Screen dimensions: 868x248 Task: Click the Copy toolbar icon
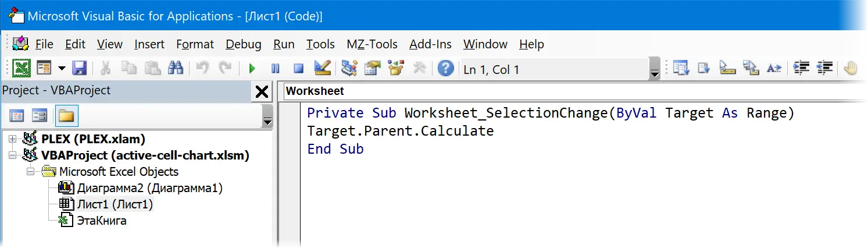pos(129,69)
